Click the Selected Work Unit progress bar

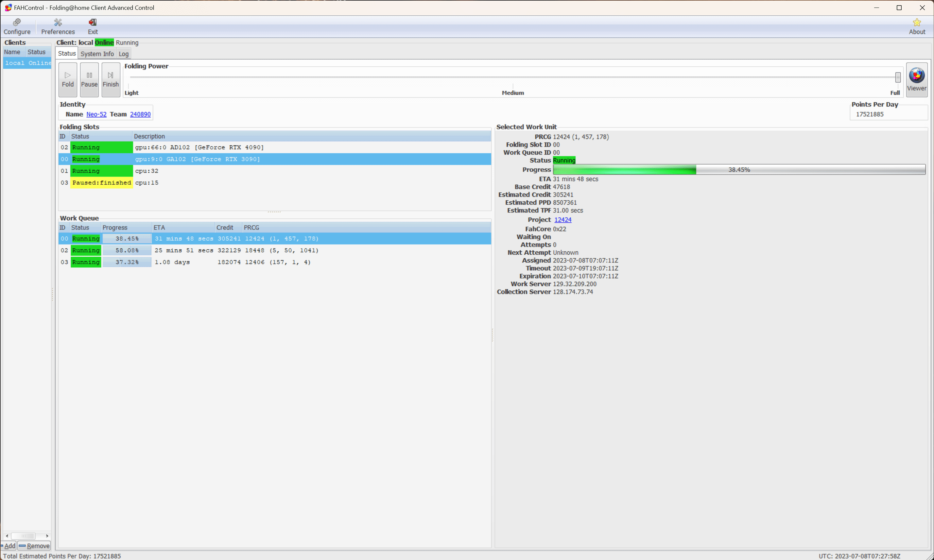coord(739,169)
